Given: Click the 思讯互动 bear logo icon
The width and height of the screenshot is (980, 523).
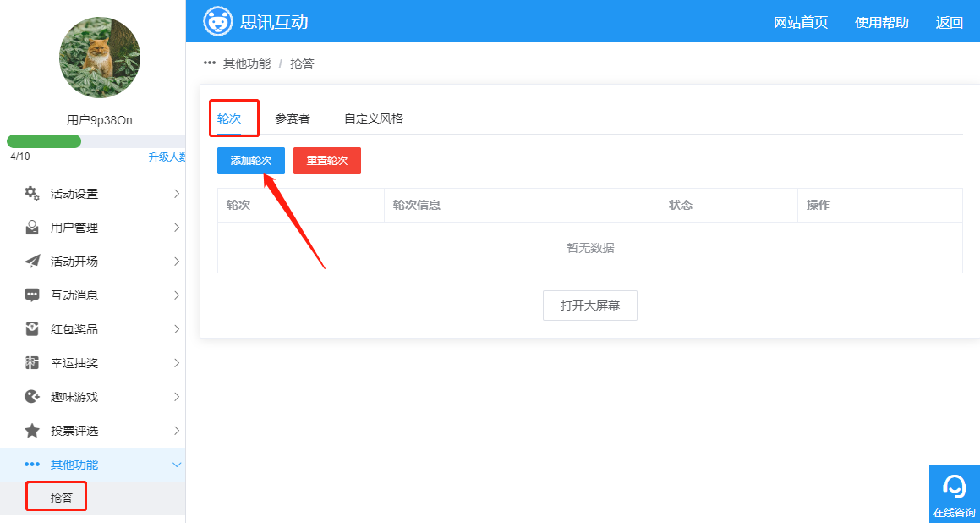Looking at the screenshot, I should (x=218, y=21).
